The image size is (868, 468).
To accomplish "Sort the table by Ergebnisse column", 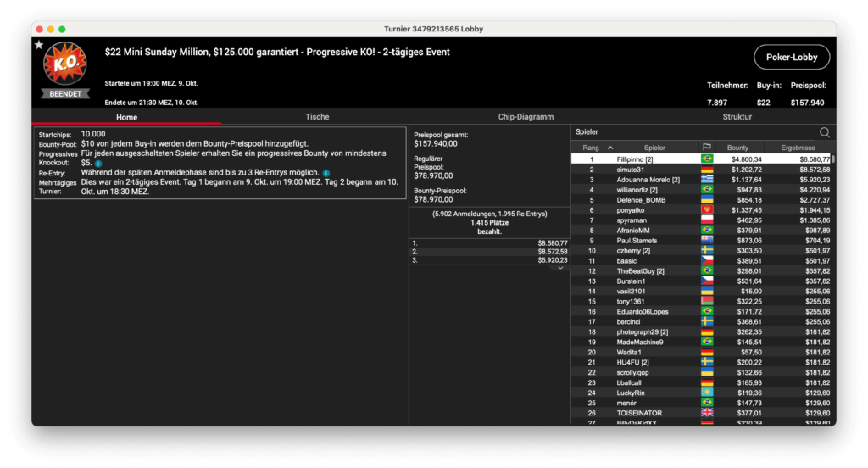I will (800, 148).
